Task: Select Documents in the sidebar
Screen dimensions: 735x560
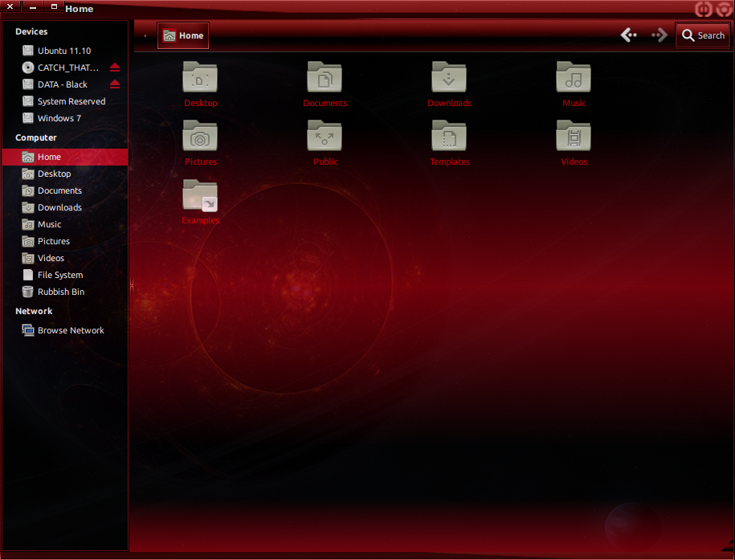Action: click(x=65, y=190)
